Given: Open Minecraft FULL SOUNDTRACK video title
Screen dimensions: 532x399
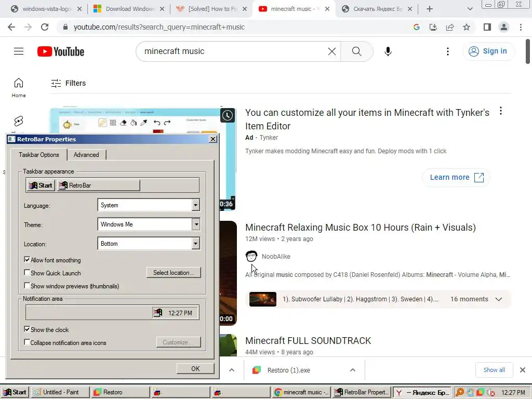Looking at the screenshot, I should point(308,341).
